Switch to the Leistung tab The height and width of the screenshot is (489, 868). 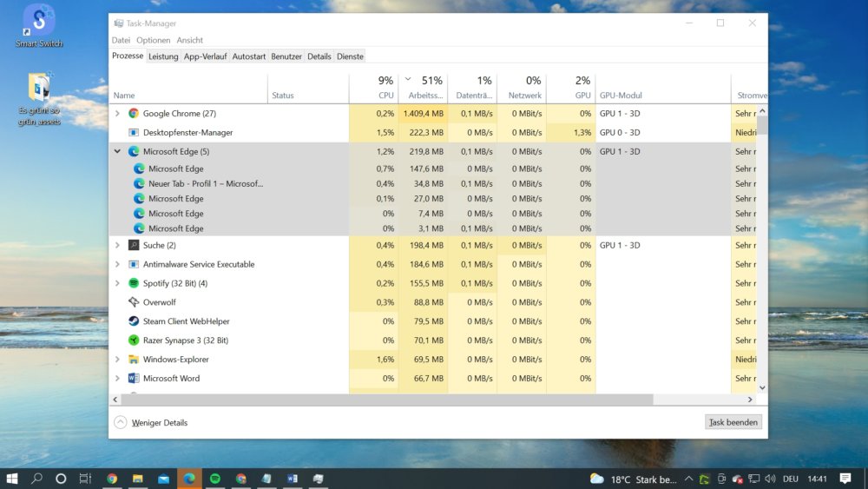pos(163,56)
